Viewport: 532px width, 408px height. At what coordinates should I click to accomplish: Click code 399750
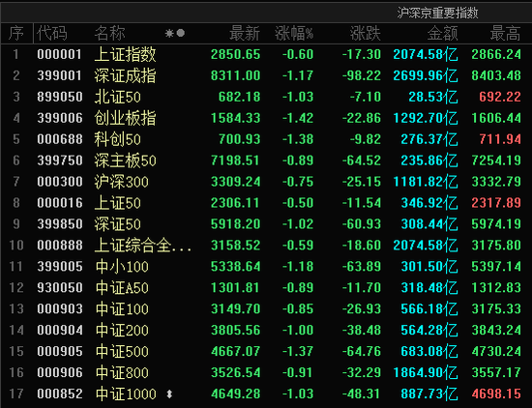point(60,160)
